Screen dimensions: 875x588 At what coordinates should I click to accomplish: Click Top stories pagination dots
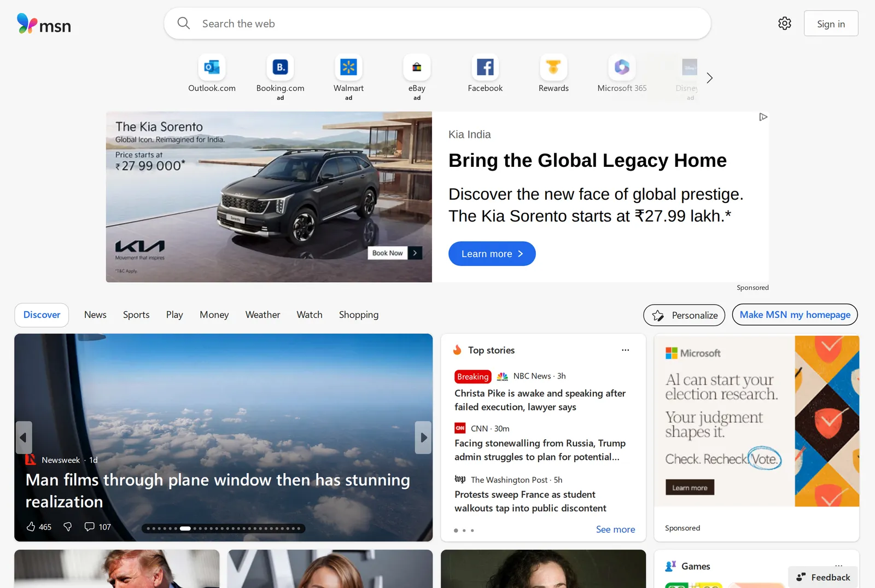(464, 531)
